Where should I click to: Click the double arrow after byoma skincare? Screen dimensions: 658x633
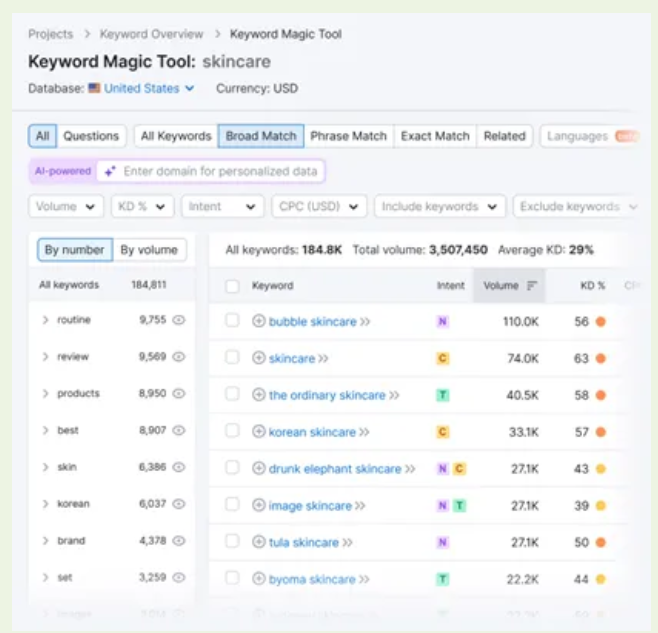[x=364, y=580]
